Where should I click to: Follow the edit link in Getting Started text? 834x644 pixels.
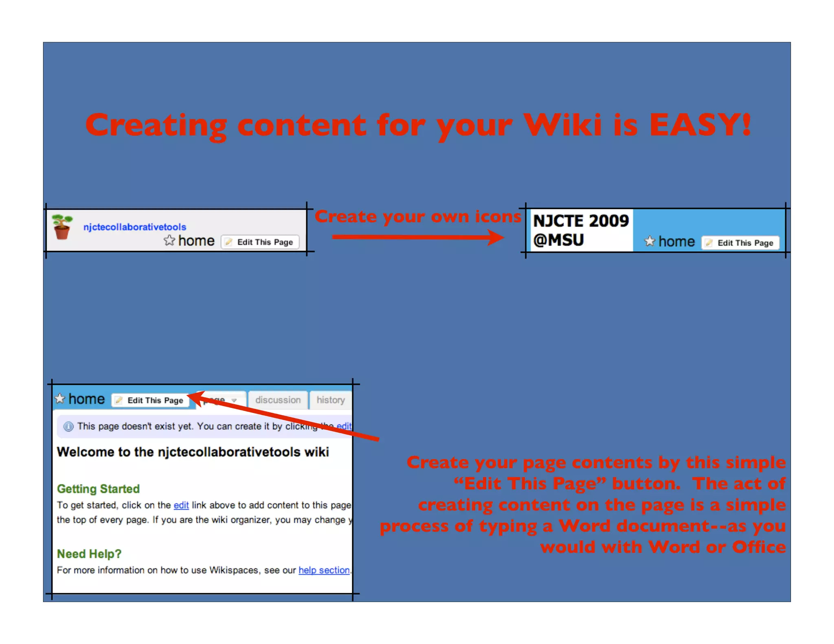coord(181,505)
